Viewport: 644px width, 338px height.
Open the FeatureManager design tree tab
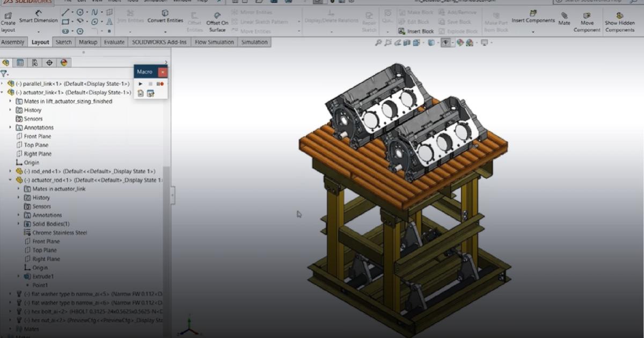pyautogui.click(x=6, y=63)
